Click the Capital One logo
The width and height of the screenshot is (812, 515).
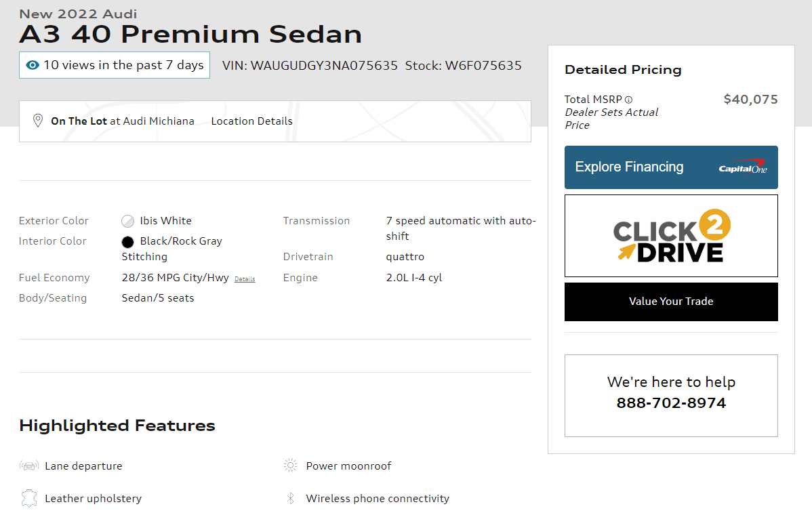click(x=743, y=167)
